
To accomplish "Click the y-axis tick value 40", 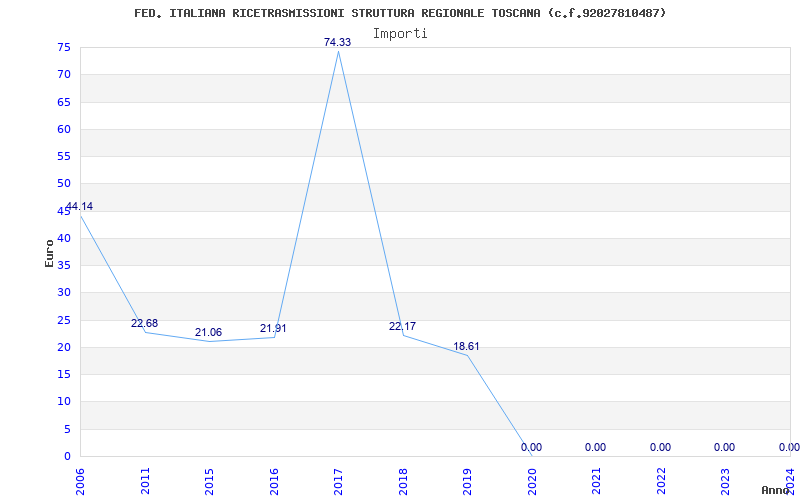I will (64, 238).
